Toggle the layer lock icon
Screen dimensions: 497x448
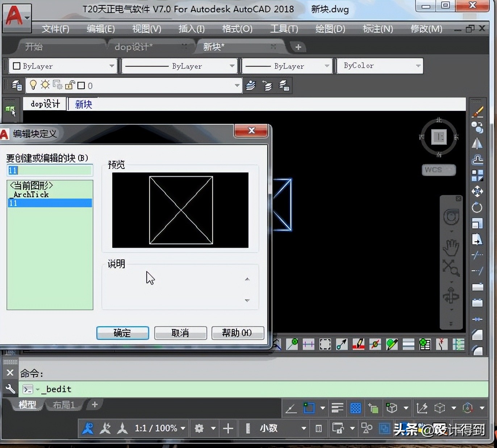point(70,85)
